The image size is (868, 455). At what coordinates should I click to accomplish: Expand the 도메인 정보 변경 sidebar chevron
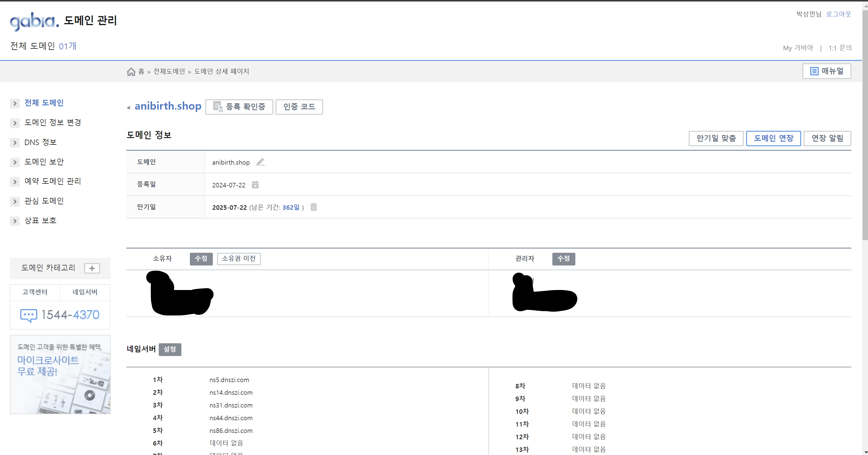click(x=15, y=123)
